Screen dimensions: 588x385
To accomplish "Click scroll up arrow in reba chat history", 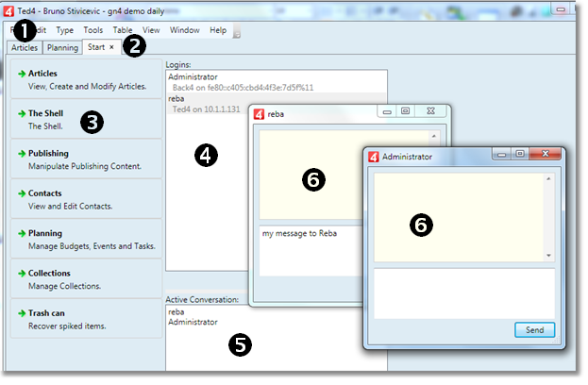I will pyautogui.click(x=434, y=136).
